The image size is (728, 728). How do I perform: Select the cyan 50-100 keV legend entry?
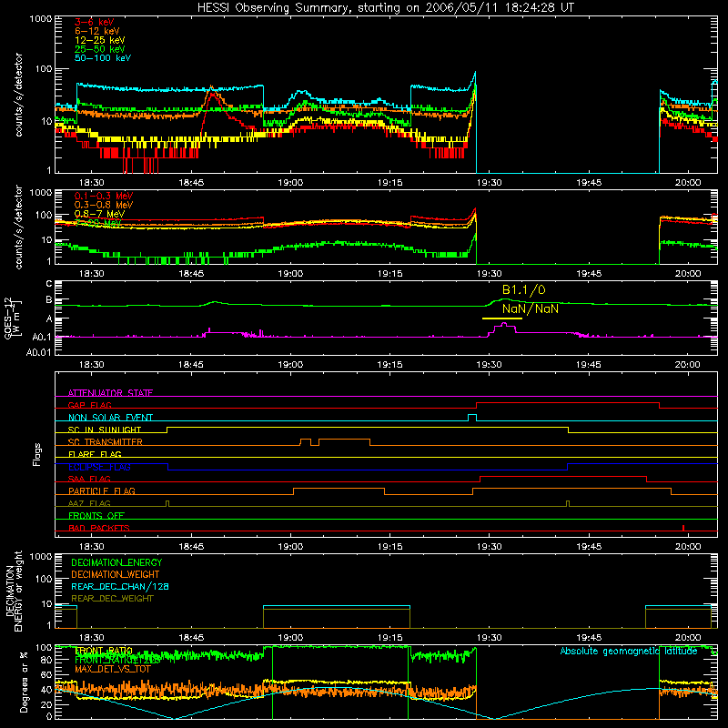tap(103, 58)
